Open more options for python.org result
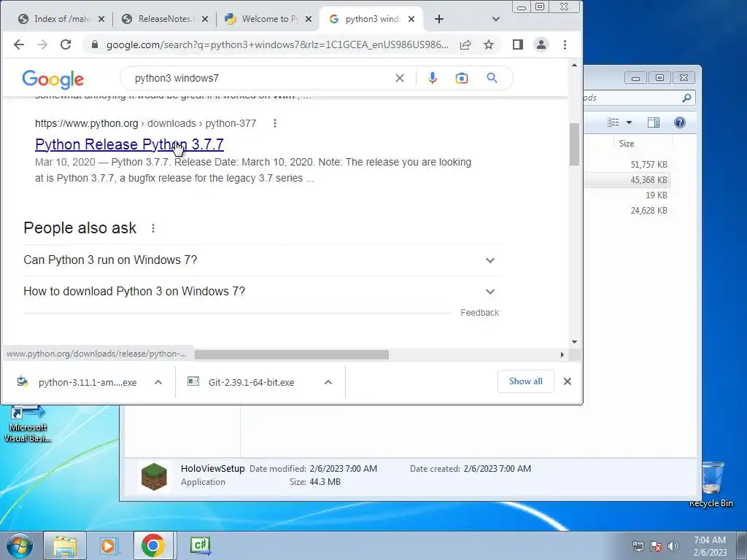This screenshot has height=560, width=747. pos(275,123)
